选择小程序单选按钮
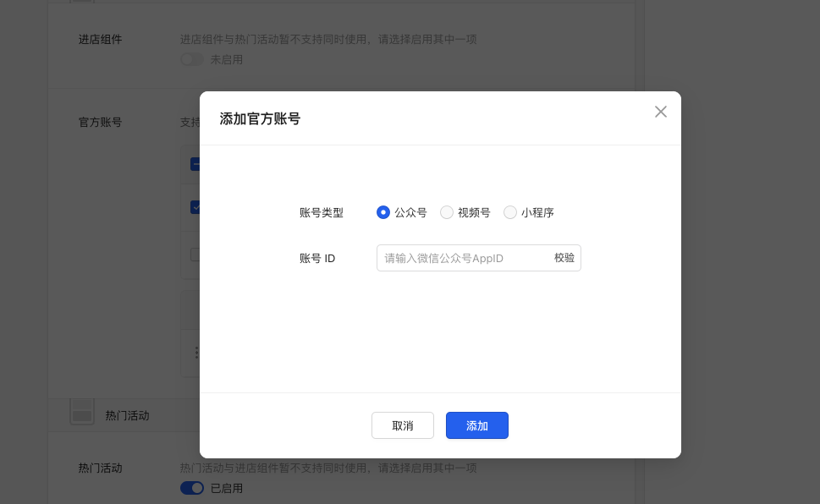The width and height of the screenshot is (820, 504). pyautogui.click(x=510, y=212)
